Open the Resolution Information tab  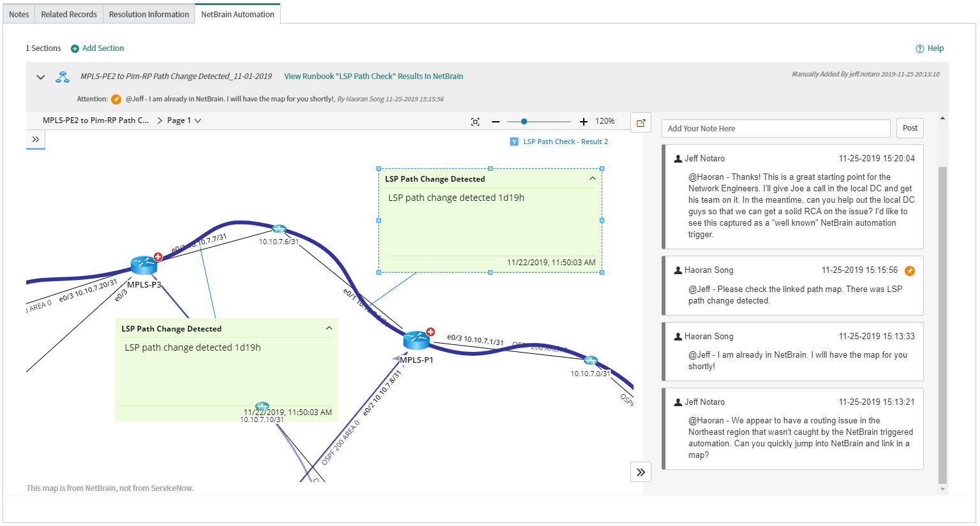(x=149, y=14)
